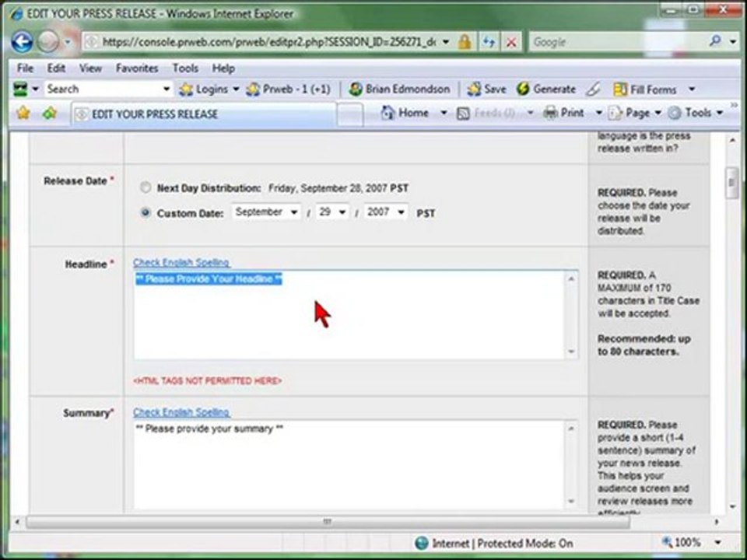Click the RoboForm Search input field

[103, 89]
